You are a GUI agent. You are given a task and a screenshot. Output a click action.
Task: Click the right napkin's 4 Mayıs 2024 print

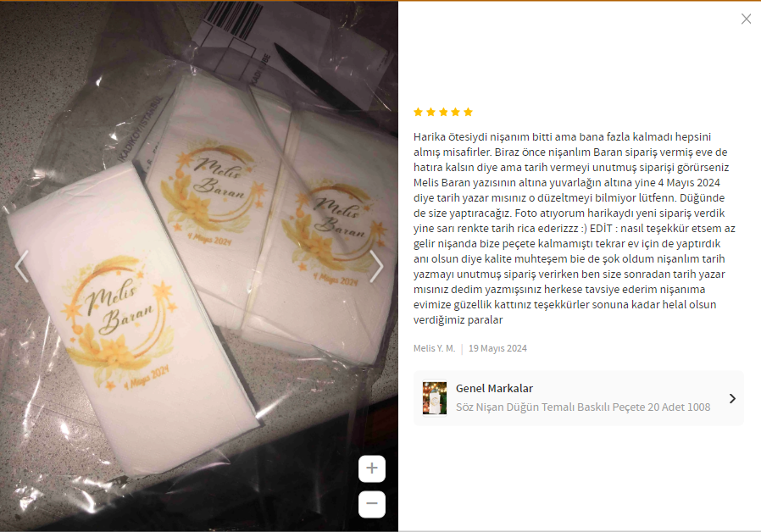point(336,279)
